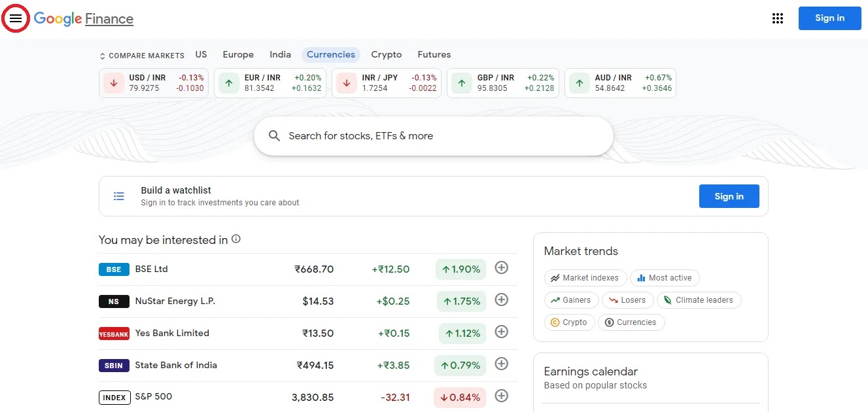
Task: Click the $14.53 price of NuStar Energy
Action: 318,301
